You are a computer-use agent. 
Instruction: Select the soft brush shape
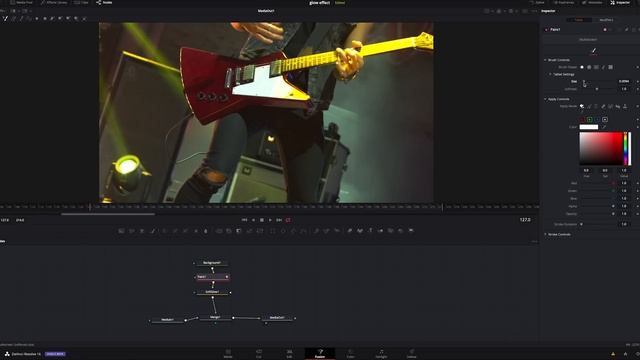pos(582,67)
